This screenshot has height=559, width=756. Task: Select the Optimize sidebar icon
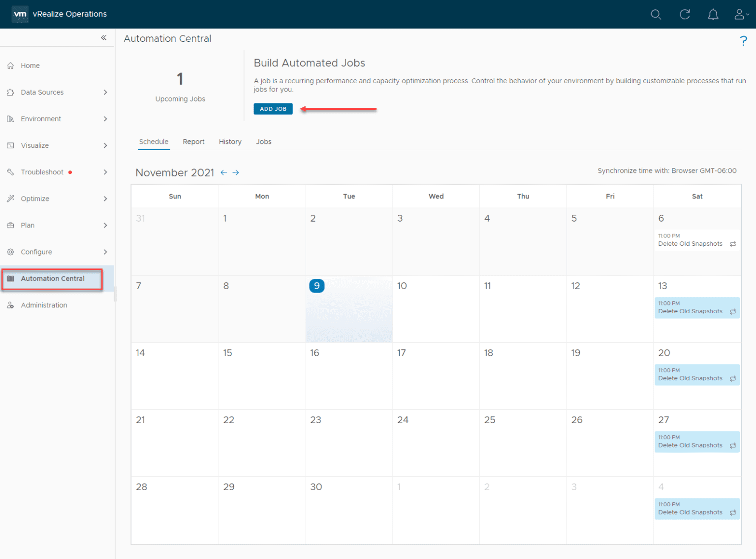click(10, 198)
